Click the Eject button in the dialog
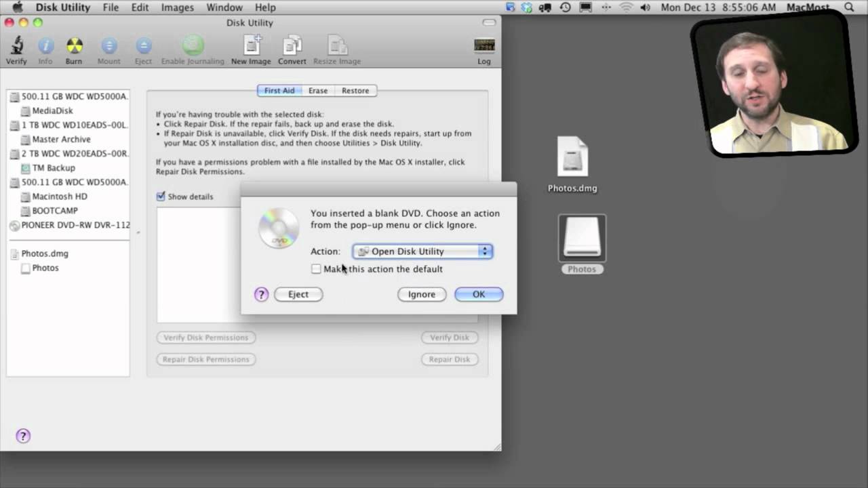868x488 pixels. pyautogui.click(x=298, y=294)
